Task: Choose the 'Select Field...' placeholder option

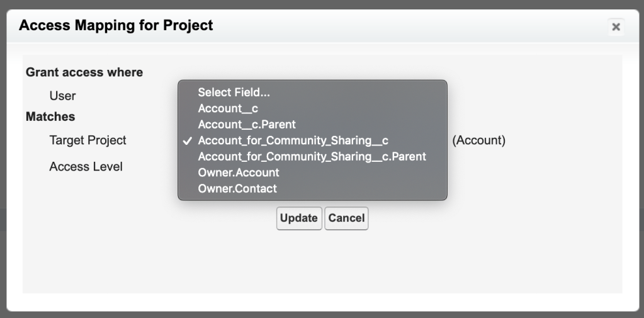Action: coord(234,93)
